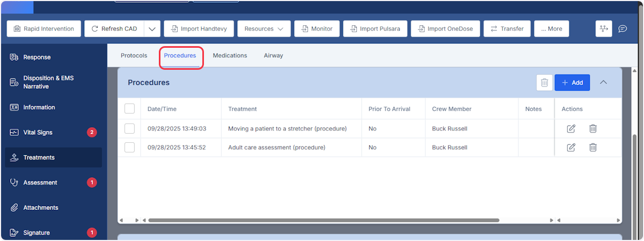Click the Response sidebar icon

pos(14,57)
